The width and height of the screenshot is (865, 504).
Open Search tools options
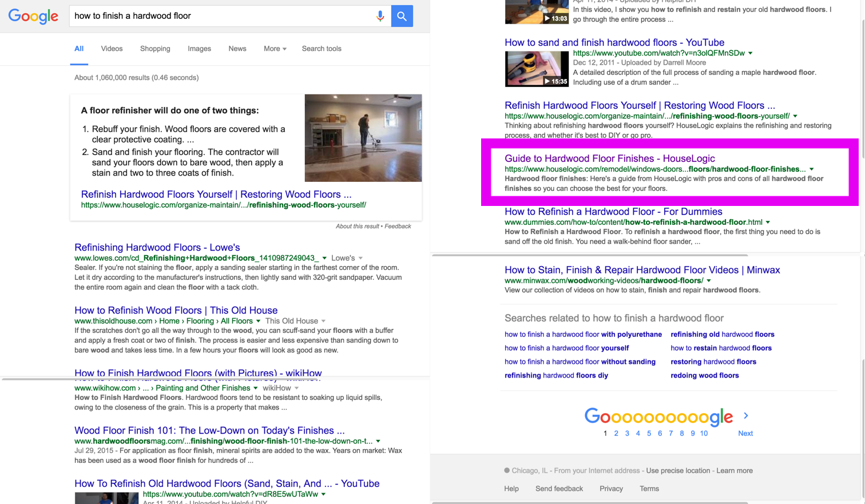coord(322,49)
